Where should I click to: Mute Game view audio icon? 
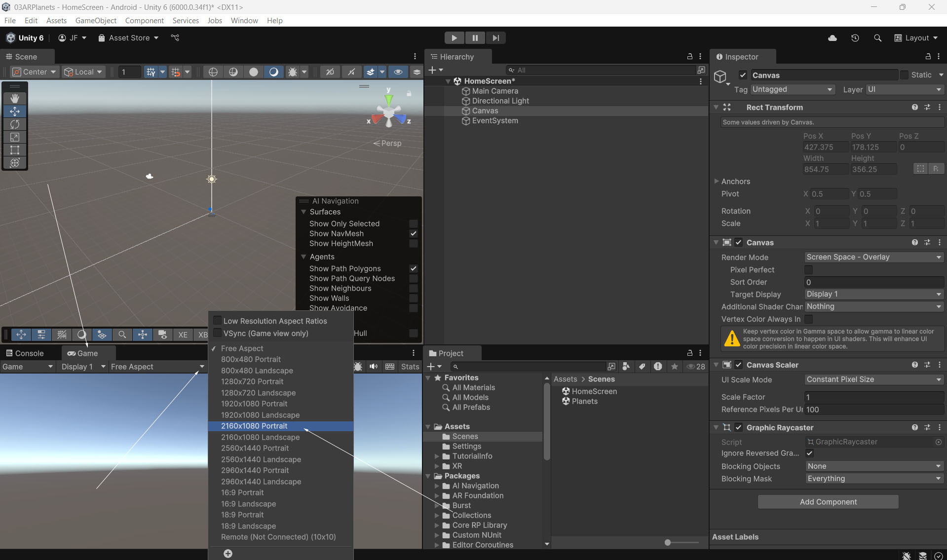click(374, 367)
